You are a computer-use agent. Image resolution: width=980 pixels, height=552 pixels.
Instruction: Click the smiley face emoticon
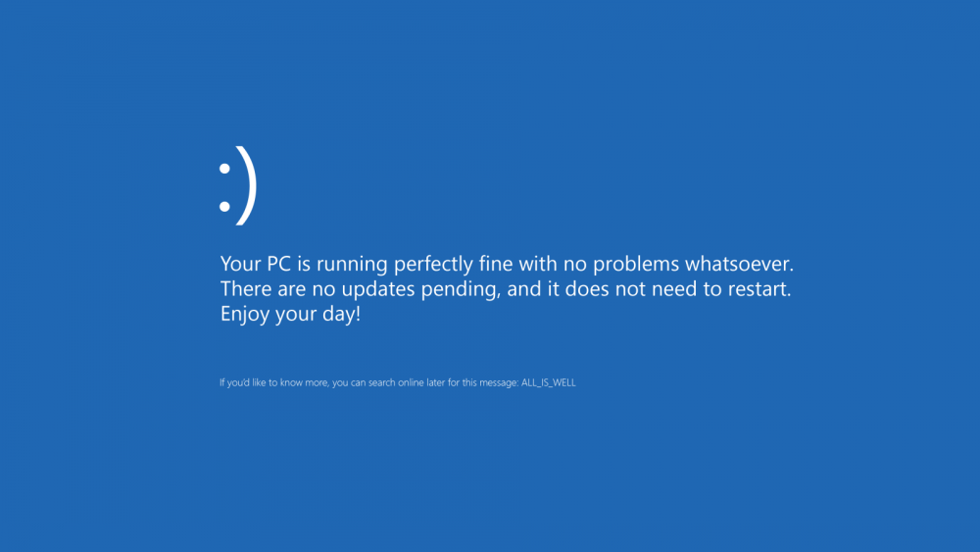click(237, 186)
